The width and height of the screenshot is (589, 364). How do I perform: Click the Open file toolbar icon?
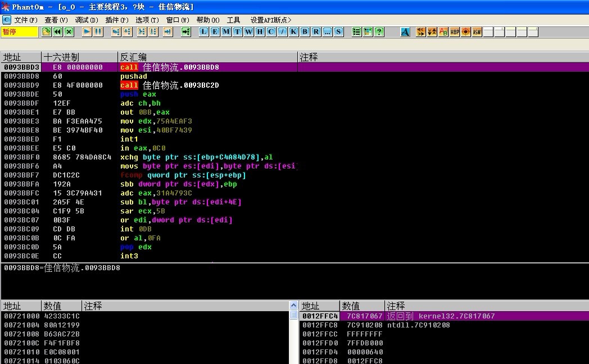(46, 32)
